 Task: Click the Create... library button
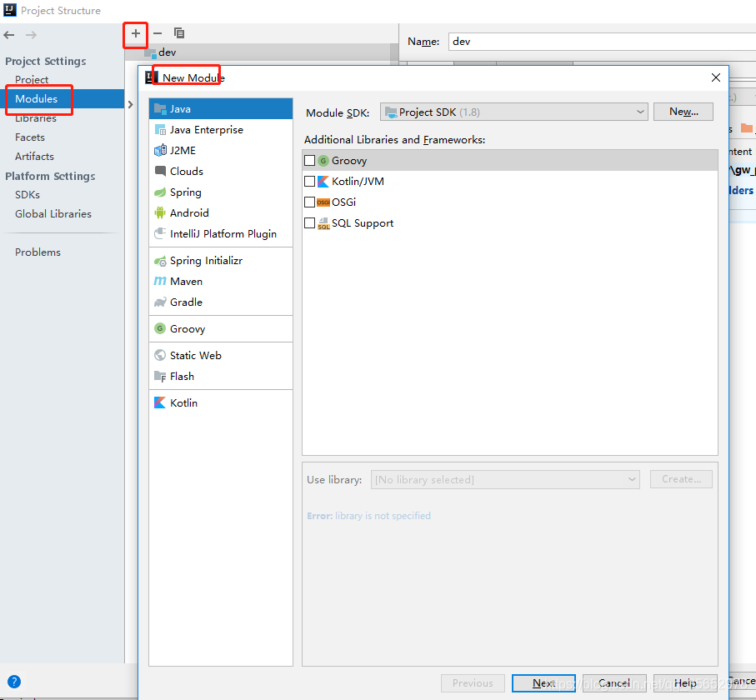tap(681, 479)
